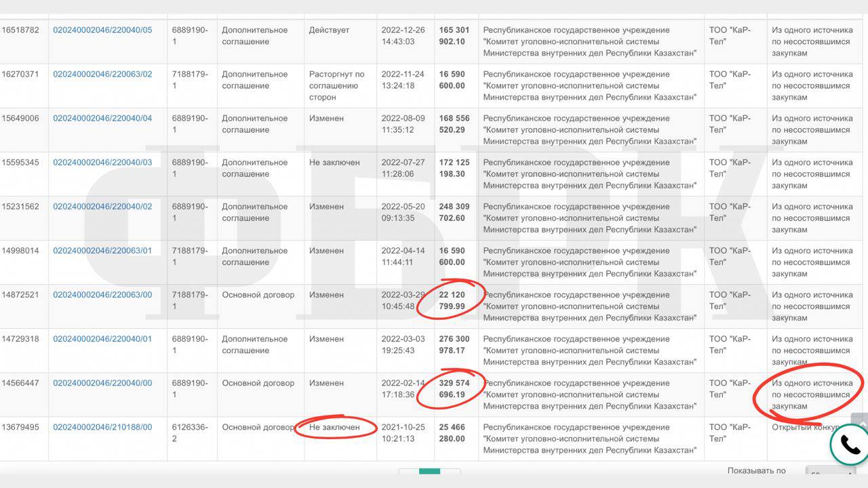Click date 2022-02-14 17:18:36

click(x=403, y=389)
